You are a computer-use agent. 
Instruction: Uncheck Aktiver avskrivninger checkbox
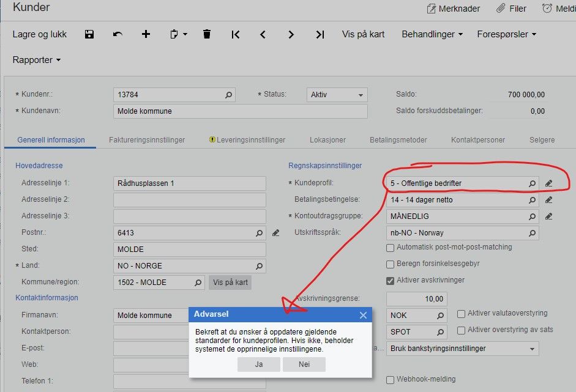[390, 281]
